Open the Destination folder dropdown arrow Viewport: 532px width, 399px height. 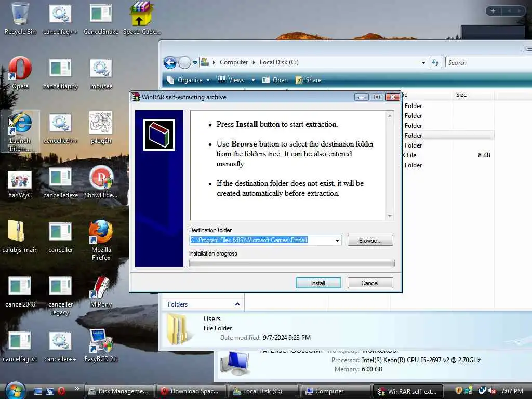(337, 240)
